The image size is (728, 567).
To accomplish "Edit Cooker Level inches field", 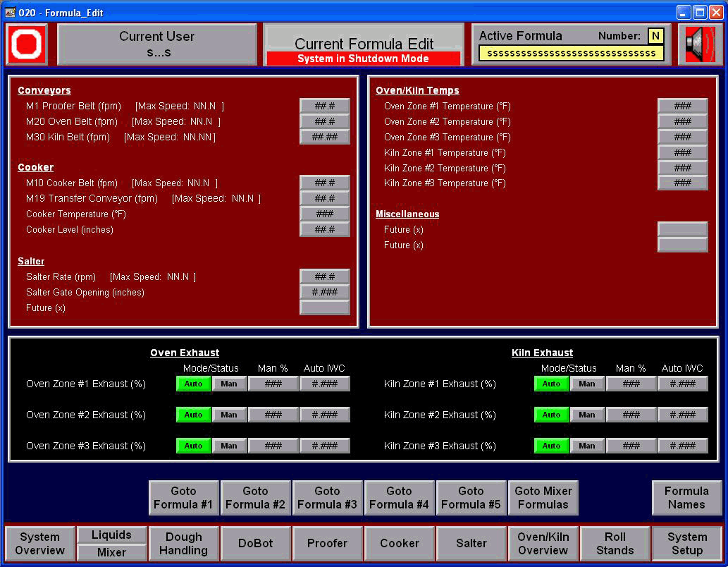I will (x=325, y=230).
